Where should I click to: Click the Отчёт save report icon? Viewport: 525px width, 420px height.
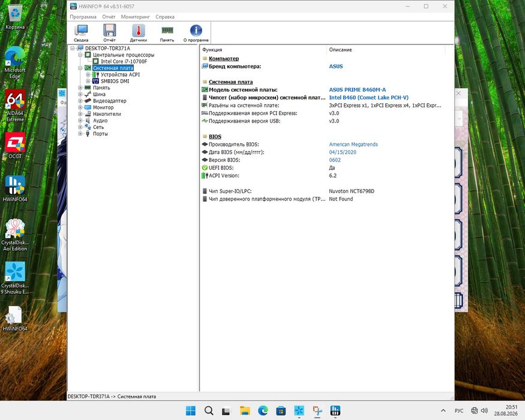point(109,33)
